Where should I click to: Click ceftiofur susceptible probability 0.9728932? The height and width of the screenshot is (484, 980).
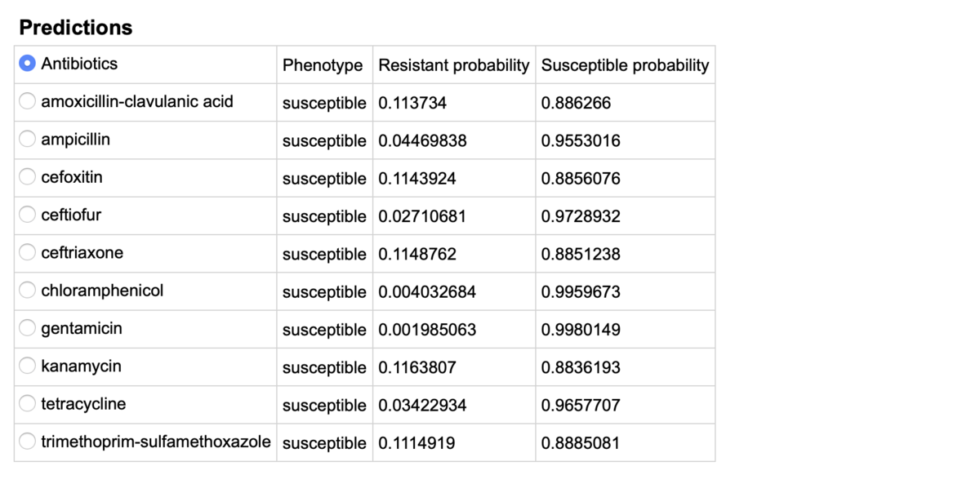pyautogui.click(x=581, y=216)
